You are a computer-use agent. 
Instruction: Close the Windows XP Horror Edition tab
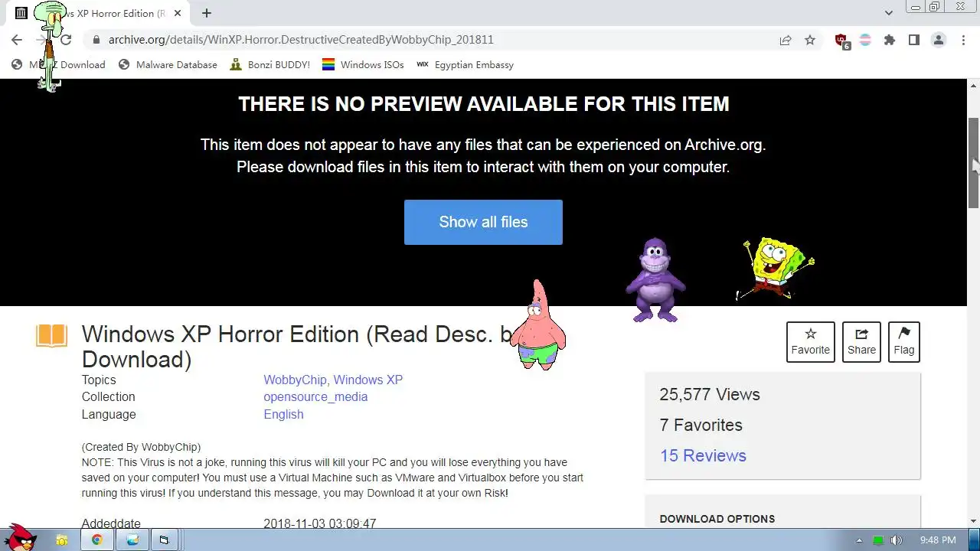177,13
